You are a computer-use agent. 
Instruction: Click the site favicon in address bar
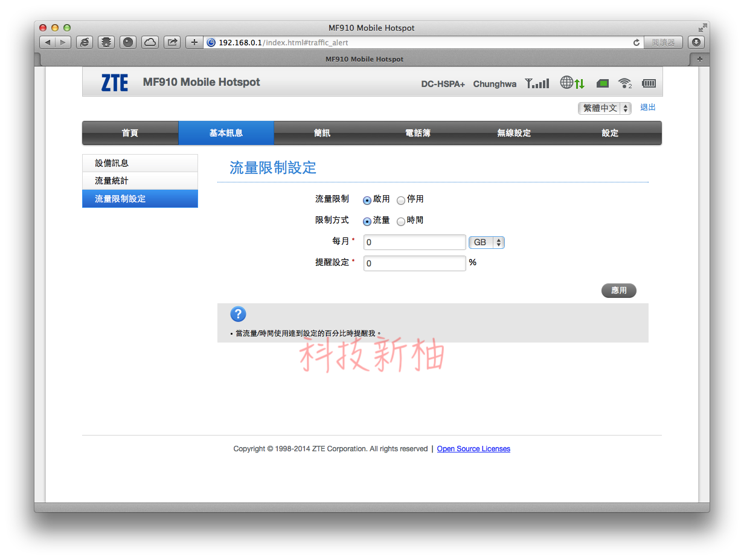tap(211, 43)
